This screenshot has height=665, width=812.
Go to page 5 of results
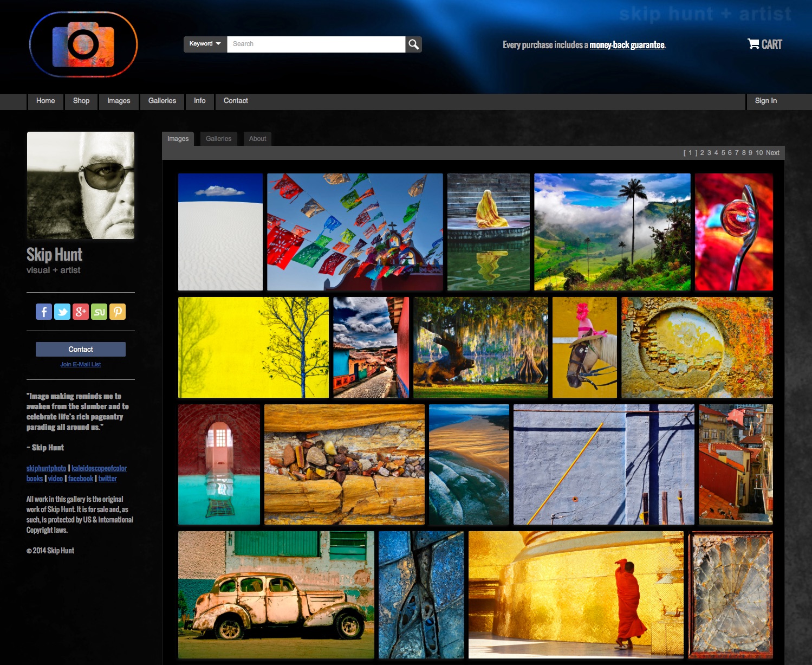[x=723, y=153]
